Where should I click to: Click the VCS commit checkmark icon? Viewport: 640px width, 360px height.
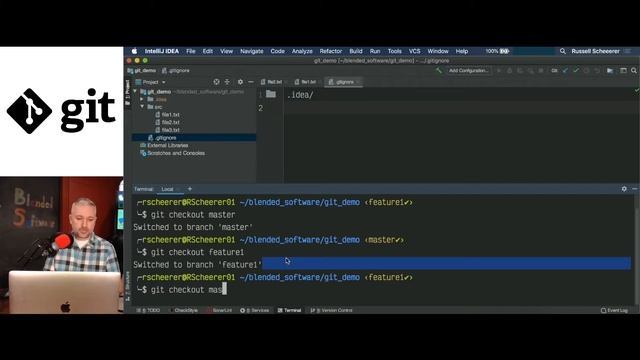(576, 71)
